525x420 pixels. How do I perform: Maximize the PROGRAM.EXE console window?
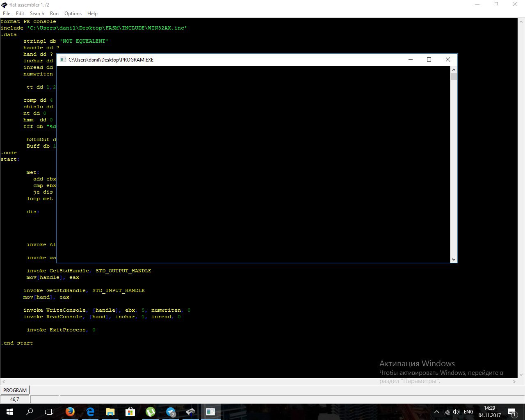click(x=429, y=59)
